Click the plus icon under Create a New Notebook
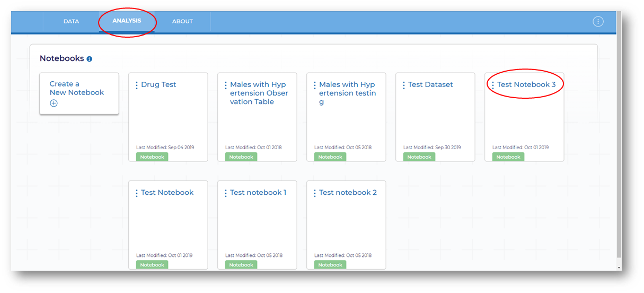Screen dimensions: 644x293 pyautogui.click(x=54, y=104)
